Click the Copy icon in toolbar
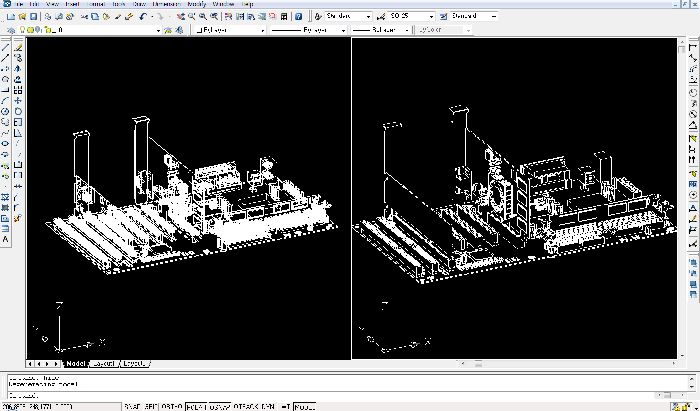This screenshot has width=700, height=411. [95, 17]
